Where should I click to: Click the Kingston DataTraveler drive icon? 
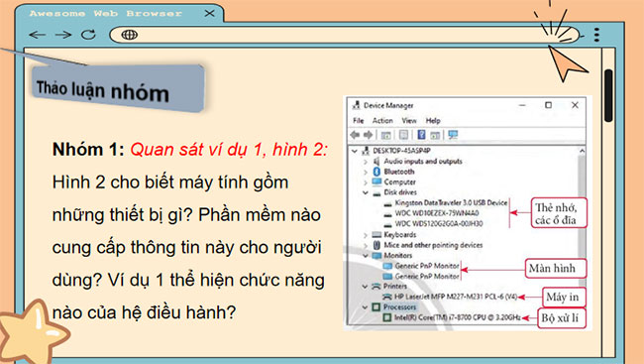click(387, 203)
